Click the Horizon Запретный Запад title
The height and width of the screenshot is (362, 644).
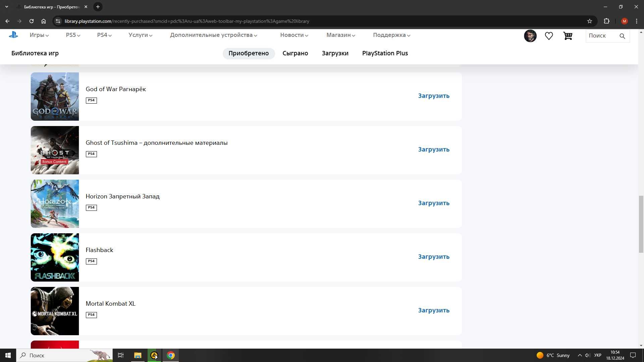[x=122, y=196]
